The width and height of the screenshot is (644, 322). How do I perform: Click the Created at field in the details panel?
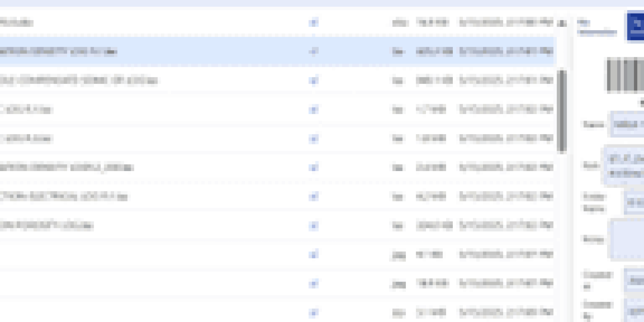[634, 280]
